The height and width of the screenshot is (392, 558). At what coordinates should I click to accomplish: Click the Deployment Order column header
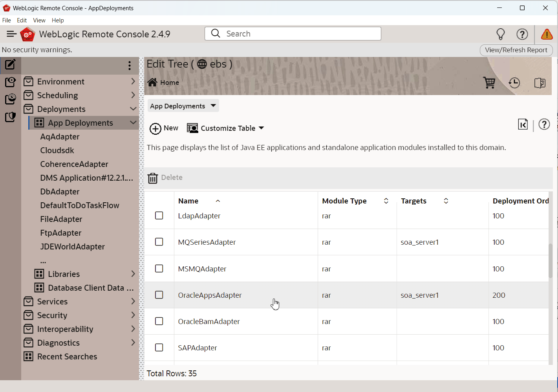(x=520, y=201)
